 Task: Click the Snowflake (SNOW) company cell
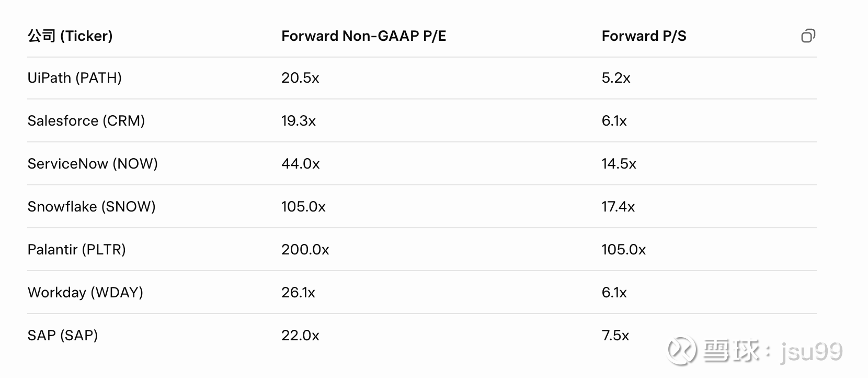[92, 207]
